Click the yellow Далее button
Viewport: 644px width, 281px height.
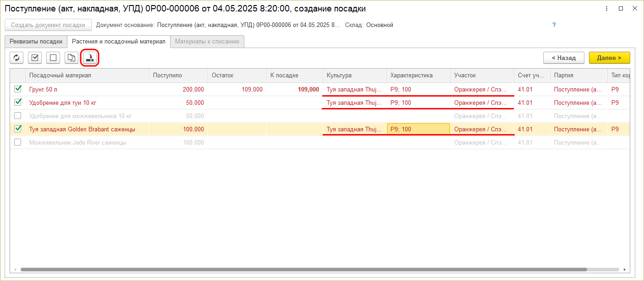(x=609, y=58)
